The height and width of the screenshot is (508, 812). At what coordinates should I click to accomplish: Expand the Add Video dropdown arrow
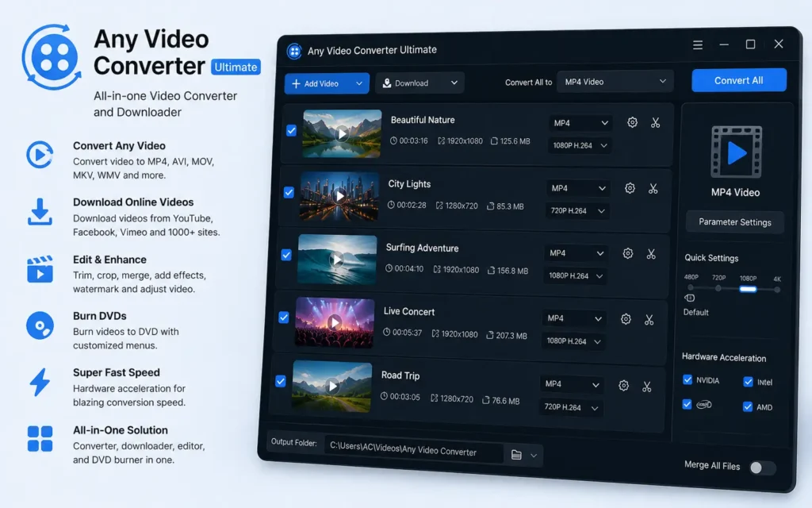(x=359, y=83)
